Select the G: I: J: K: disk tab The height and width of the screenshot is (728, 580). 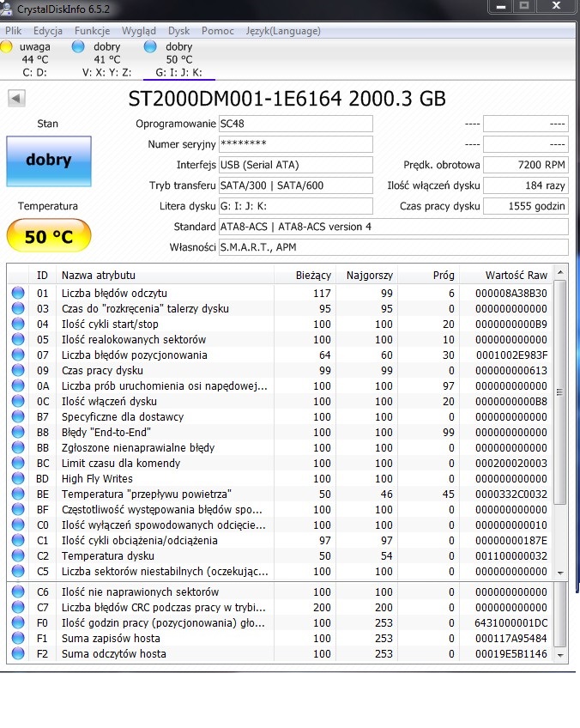178,59
